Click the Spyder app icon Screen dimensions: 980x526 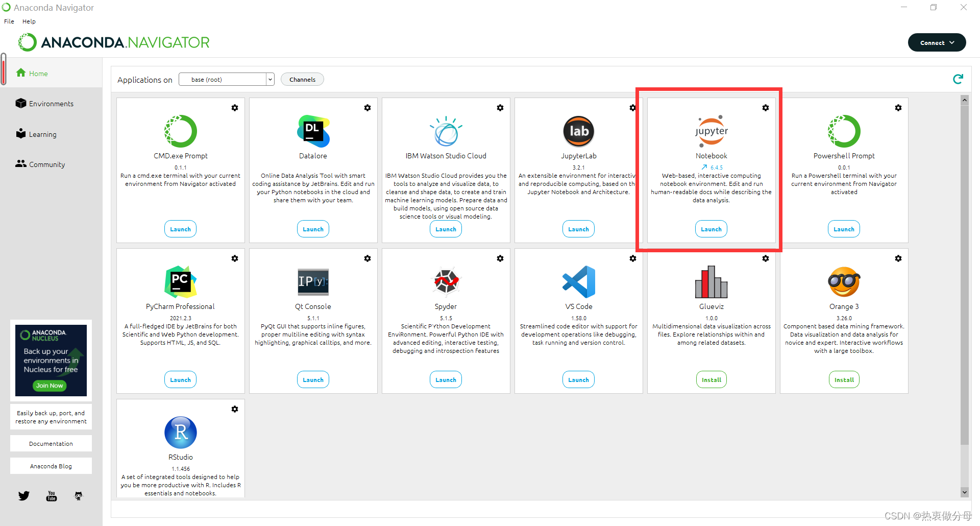point(446,282)
